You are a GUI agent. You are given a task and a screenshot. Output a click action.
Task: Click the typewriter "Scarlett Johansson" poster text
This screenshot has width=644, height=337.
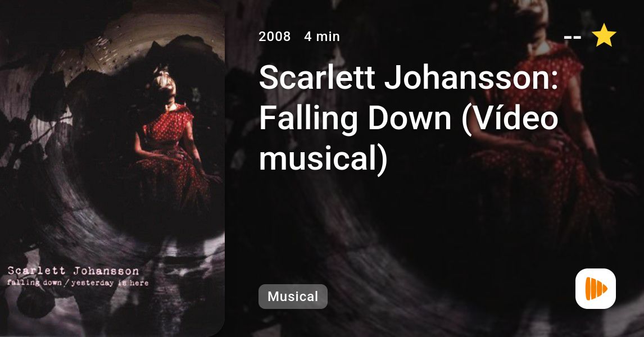[73, 271]
